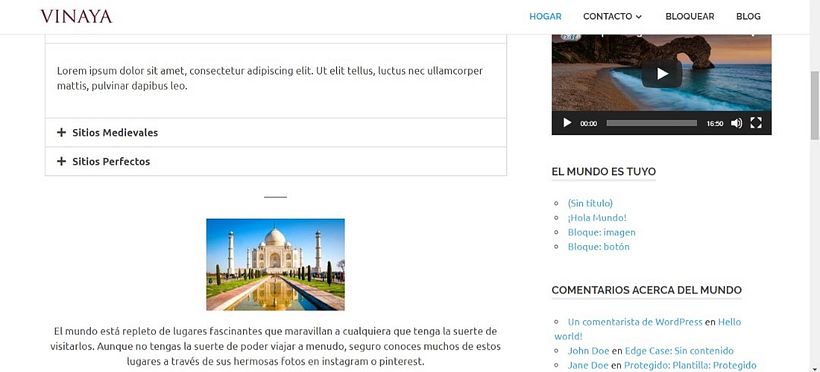This screenshot has height=372, width=820.
Task: Open Protegido: Plantilla: Protegido link
Action: (690, 365)
